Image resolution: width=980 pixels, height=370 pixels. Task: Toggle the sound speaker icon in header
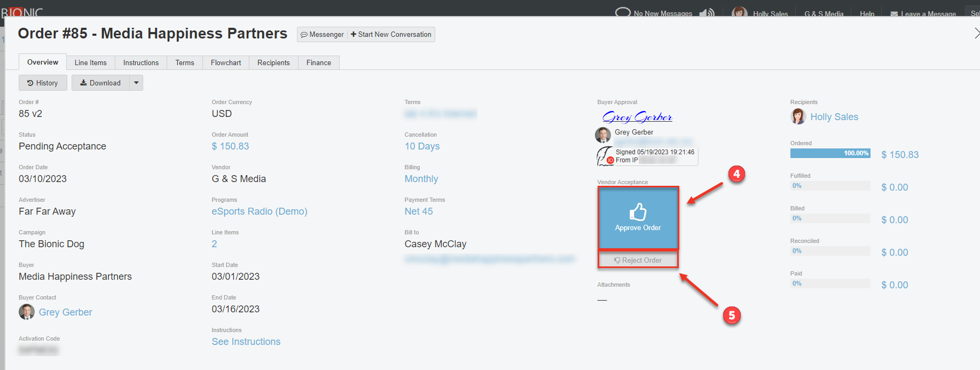pos(707,13)
